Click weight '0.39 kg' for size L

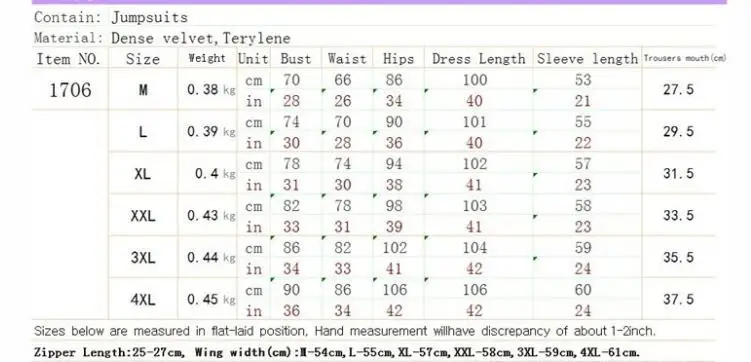pos(211,132)
